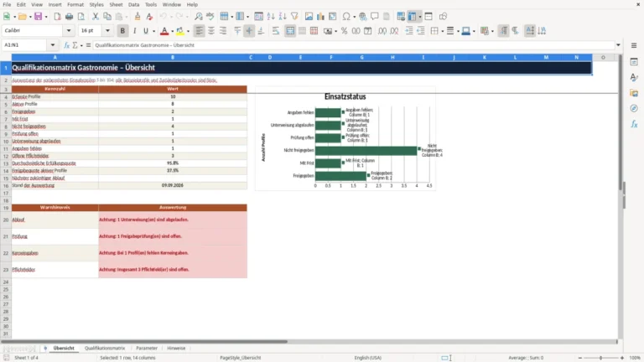Open the font color dropdown arrow

point(172,31)
